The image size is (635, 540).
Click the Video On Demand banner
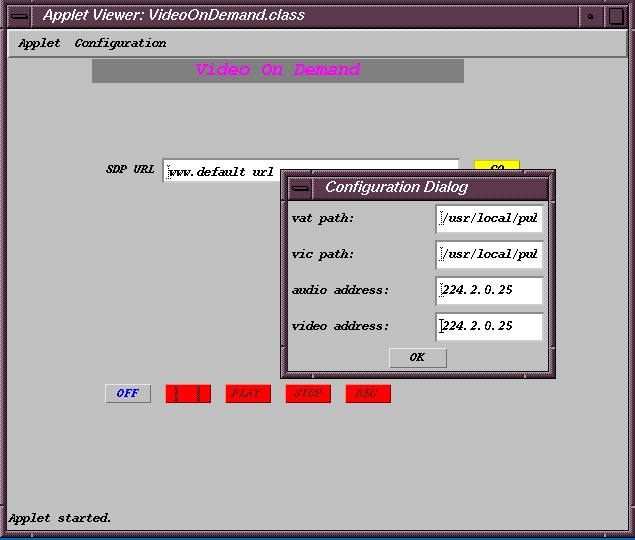click(277, 70)
